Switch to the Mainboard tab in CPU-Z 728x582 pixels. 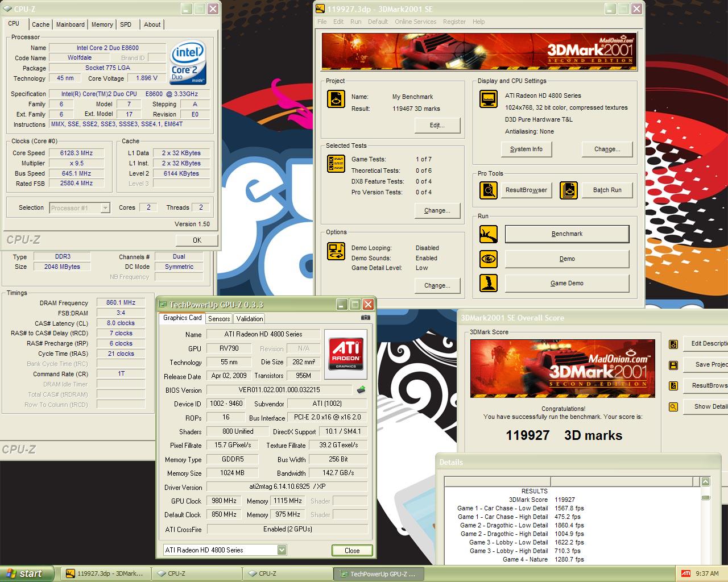click(70, 24)
